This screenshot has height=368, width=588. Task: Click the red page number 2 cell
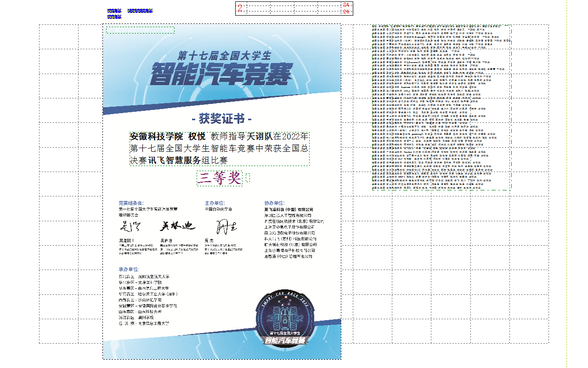(240, 8)
